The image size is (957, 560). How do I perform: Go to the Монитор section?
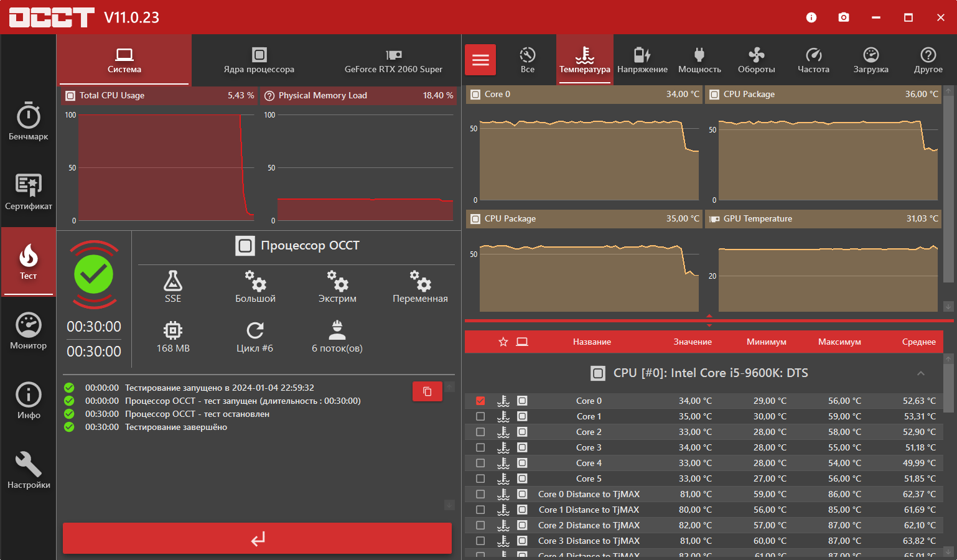click(x=28, y=330)
